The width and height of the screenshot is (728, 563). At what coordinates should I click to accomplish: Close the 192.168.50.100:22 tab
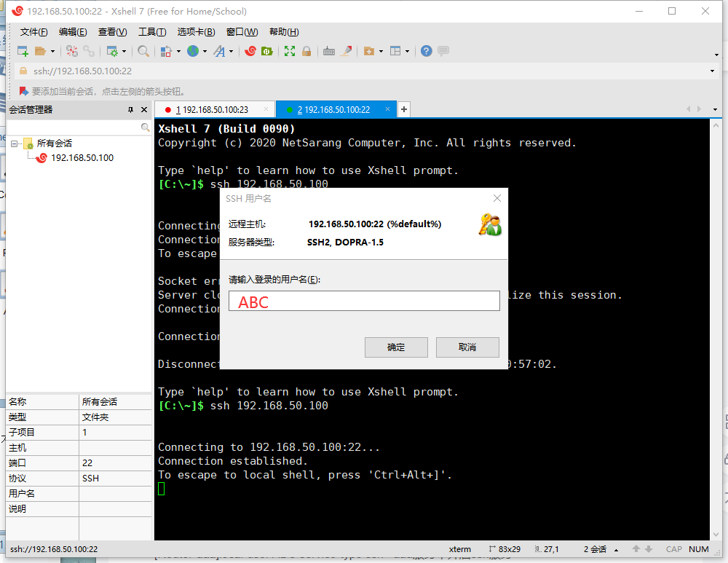[x=388, y=109]
